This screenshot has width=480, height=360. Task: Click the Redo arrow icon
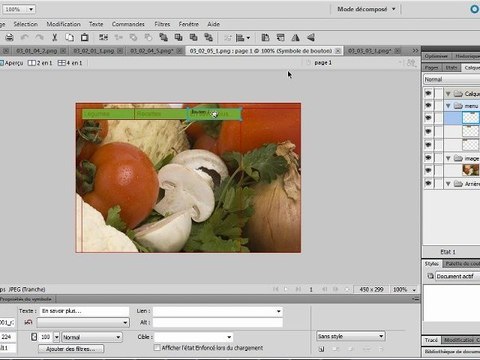point(39,37)
